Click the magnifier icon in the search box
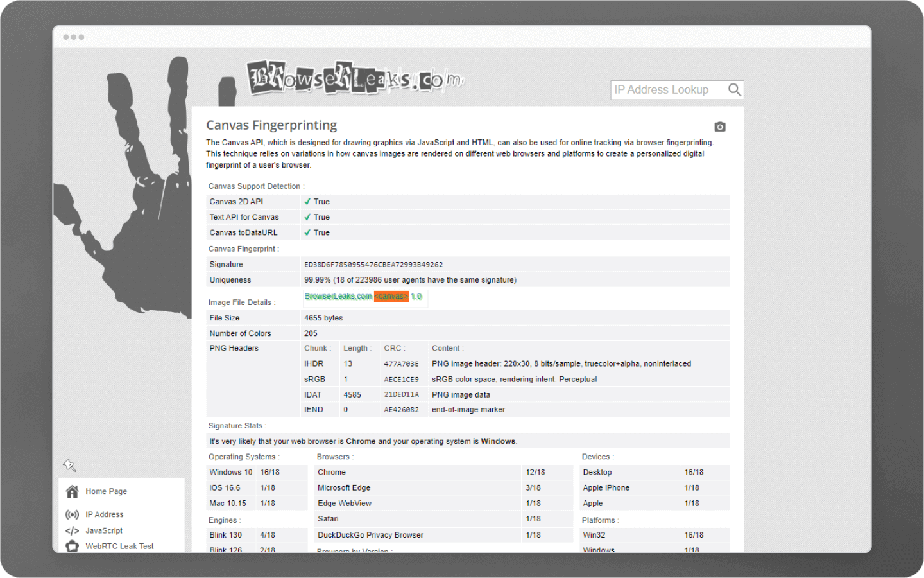The image size is (924, 578). click(734, 90)
